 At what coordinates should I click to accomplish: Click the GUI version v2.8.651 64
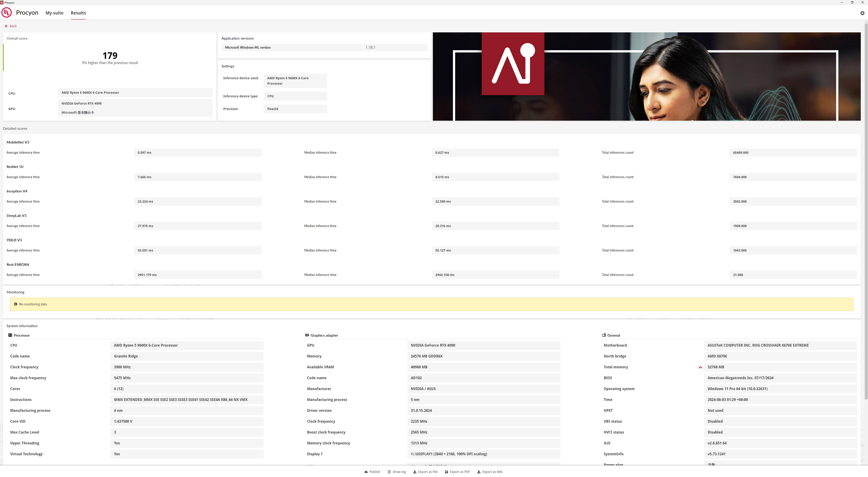780,443
